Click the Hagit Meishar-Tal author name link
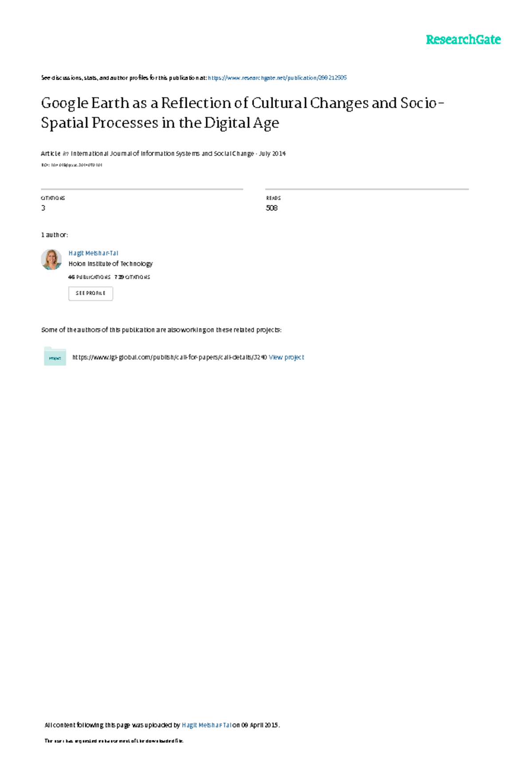This screenshot has height=760, width=532. [93, 253]
